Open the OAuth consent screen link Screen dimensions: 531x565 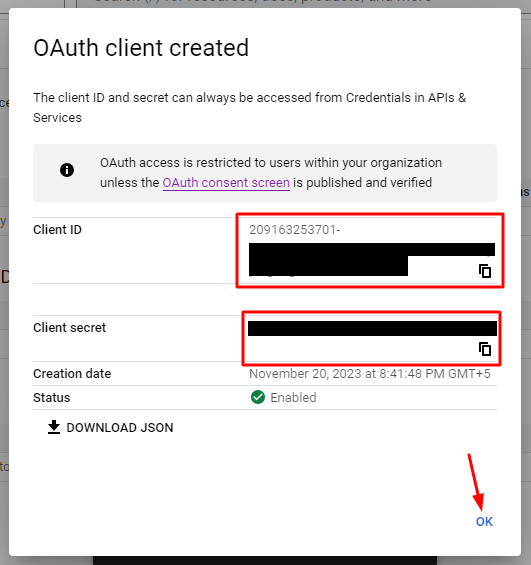[226, 183]
